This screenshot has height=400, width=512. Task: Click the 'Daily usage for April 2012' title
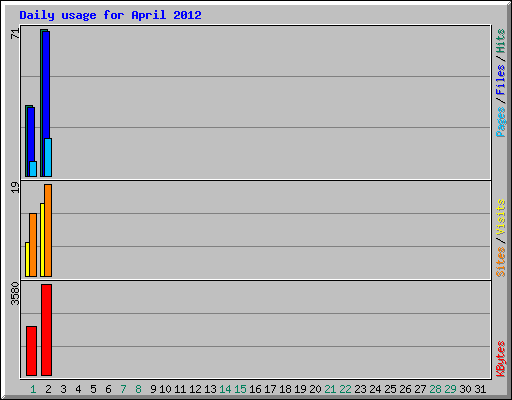110,15
